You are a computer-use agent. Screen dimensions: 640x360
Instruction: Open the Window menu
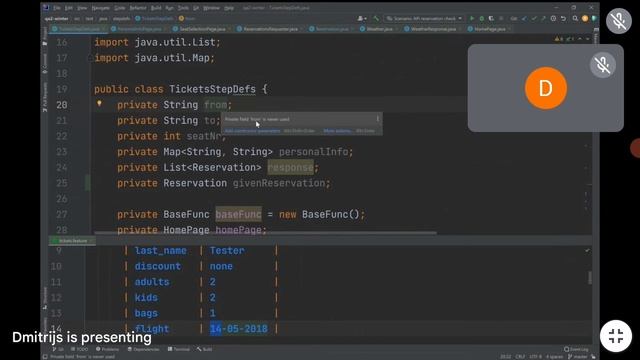[211, 8]
